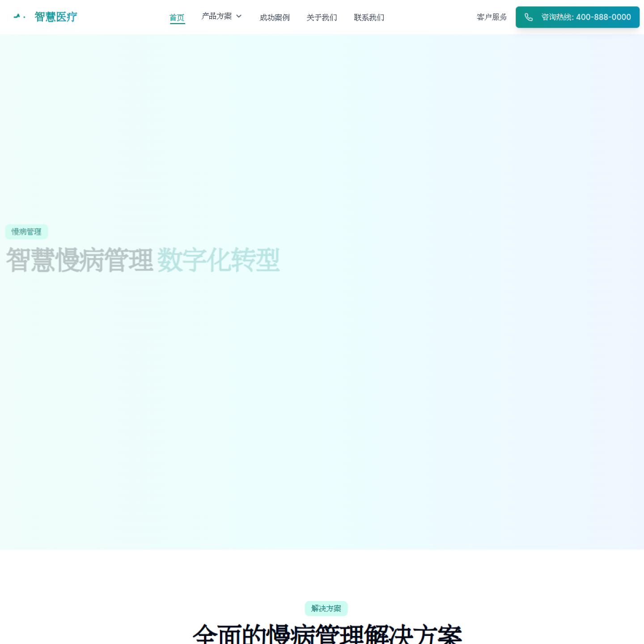Click the 智慧慢病管理 hero headline
This screenshot has height=644, width=644.
click(x=80, y=260)
